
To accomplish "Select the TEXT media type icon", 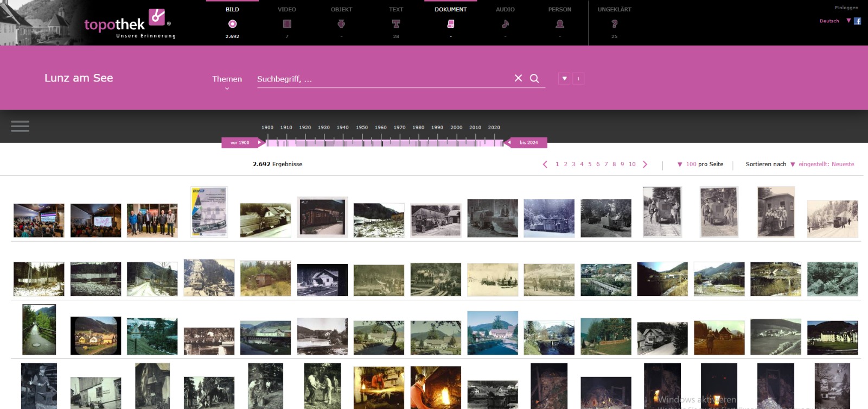I will [x=396, y=24].
